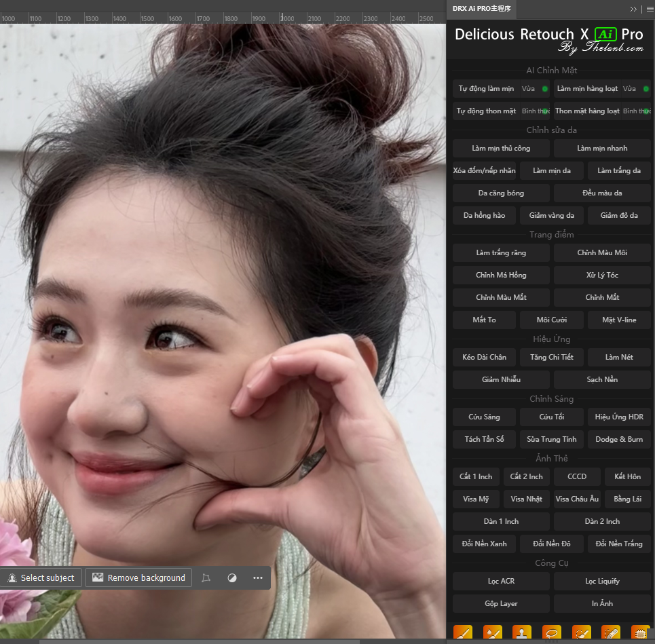Click the Gộp Layer button
The height and width of the screenshot is (644, 655).
coord(501,603)
